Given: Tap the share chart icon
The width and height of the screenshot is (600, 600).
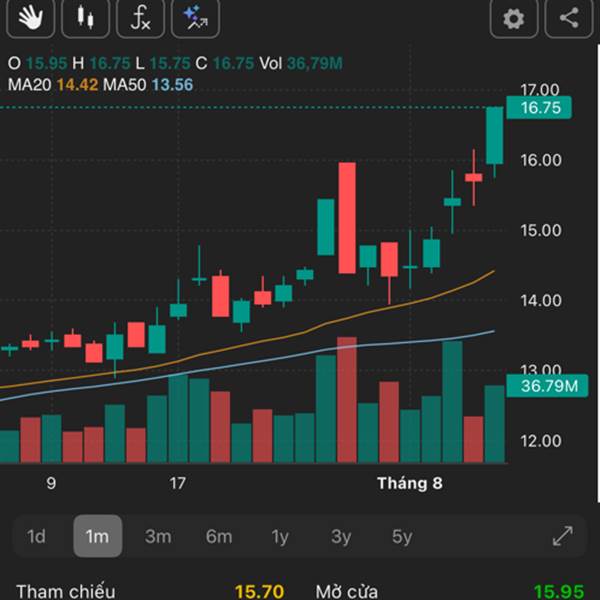Looking at the screenshot, I should pyautogui.click(x=569, y=17).
